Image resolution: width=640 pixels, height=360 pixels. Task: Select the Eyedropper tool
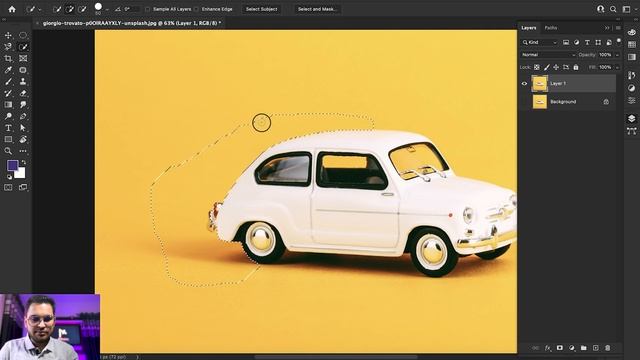[8, 70]
